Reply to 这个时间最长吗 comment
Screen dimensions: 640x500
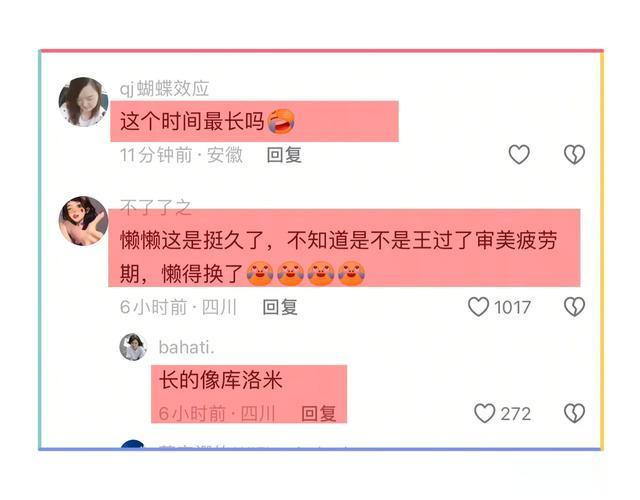point(284,155)
